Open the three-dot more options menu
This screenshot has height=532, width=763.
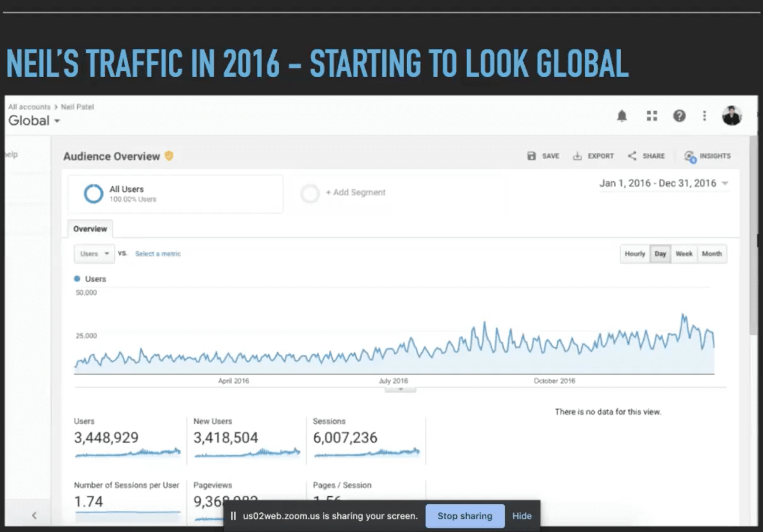pyautogui.click(x=704, y=116)
